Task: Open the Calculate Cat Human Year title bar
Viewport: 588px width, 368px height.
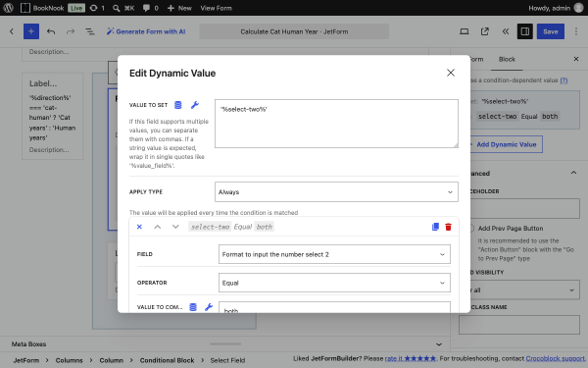Action: 294,31
